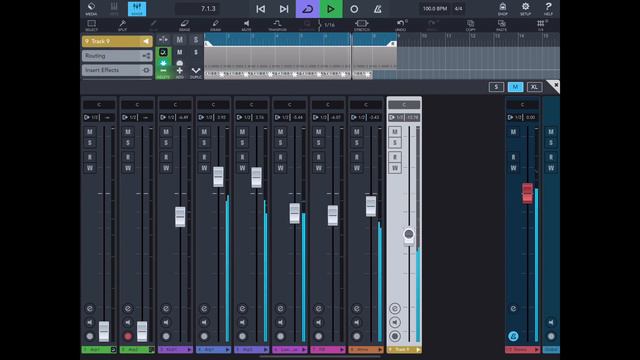Undo the last action

[x=401, y=25]
